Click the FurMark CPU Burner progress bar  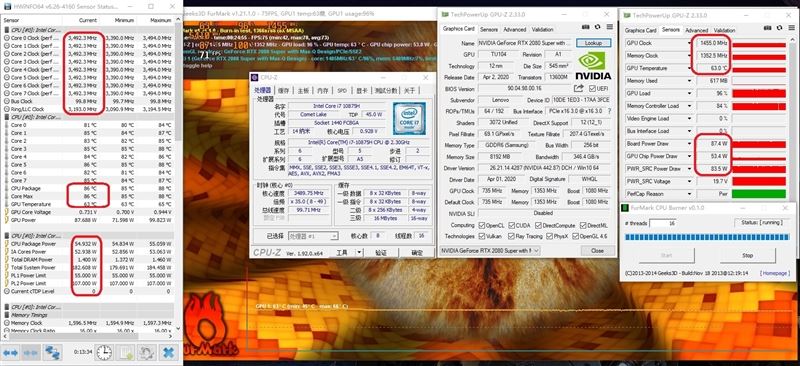pyautogui.click(x=707, y=237)
